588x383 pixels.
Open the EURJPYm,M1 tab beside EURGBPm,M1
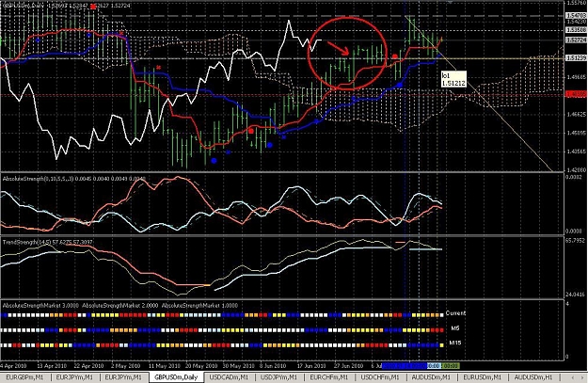(x=74, y=377)
